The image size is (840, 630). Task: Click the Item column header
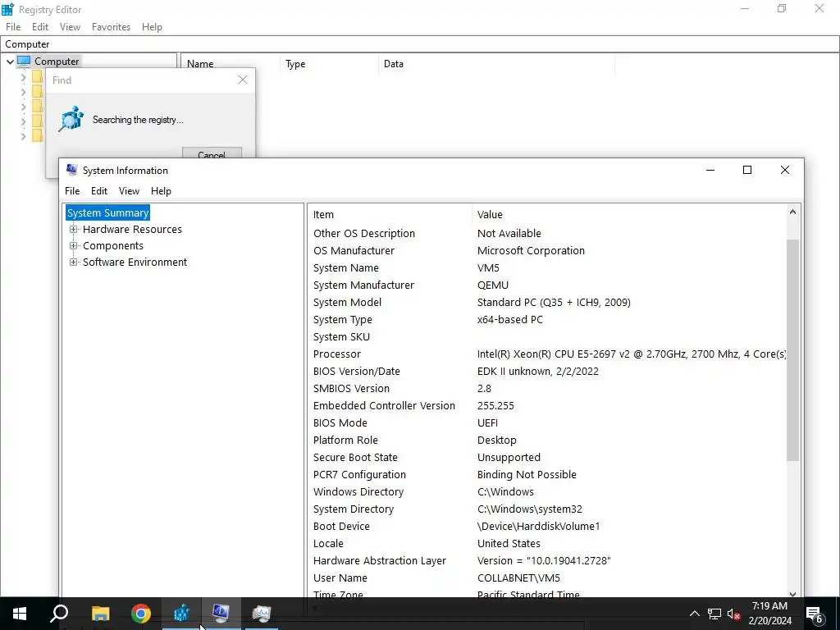click(390, 214)
